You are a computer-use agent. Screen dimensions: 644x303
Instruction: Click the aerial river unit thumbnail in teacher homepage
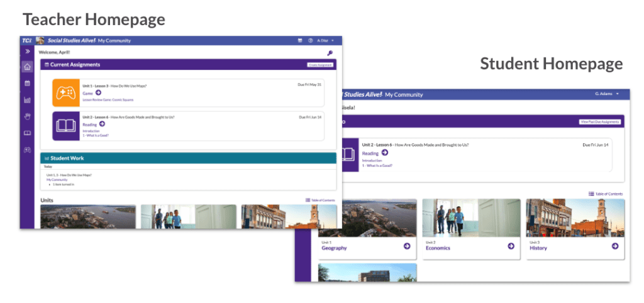88,216
